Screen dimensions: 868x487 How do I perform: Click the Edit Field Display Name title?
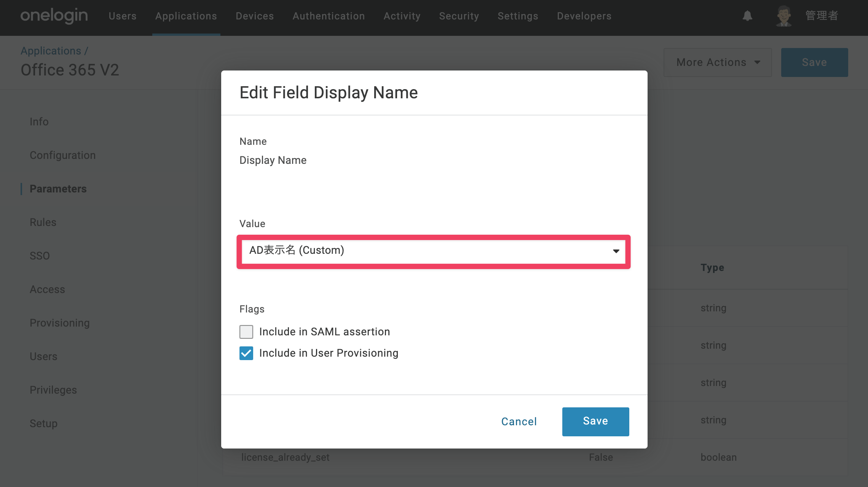pos(329,93)
